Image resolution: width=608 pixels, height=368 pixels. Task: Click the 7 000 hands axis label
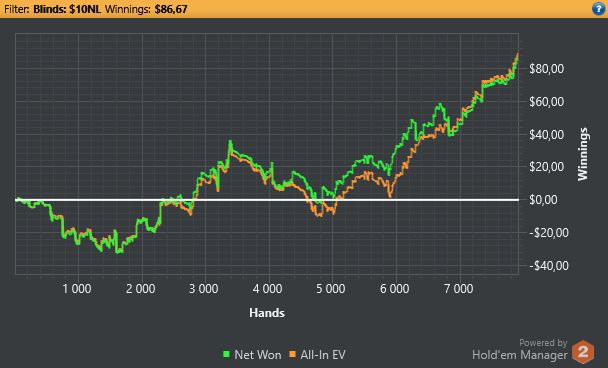click(x=458, y=289)
